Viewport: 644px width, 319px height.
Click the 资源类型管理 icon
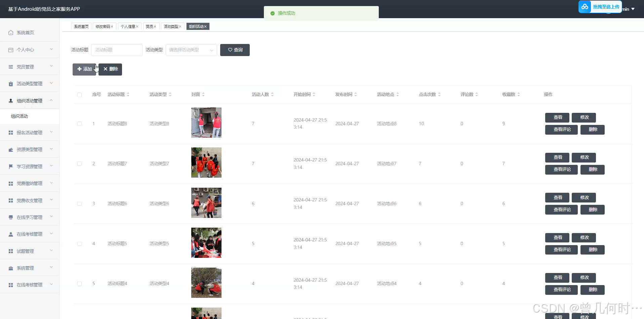pos(11,149)
